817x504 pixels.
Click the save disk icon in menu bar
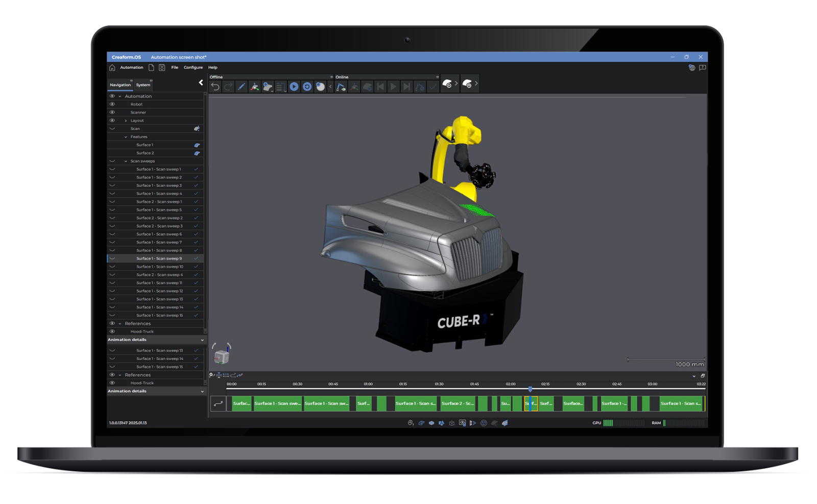click(x=162, y=67)
